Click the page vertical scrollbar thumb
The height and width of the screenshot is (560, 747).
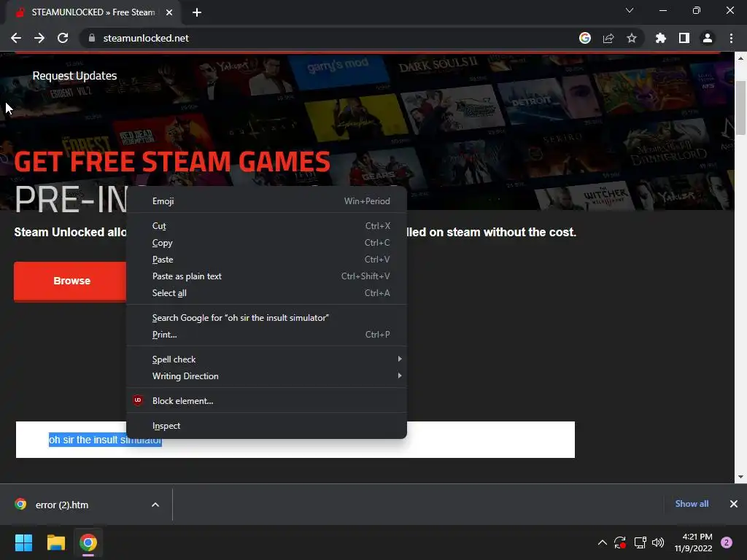(x=740, y=108)
